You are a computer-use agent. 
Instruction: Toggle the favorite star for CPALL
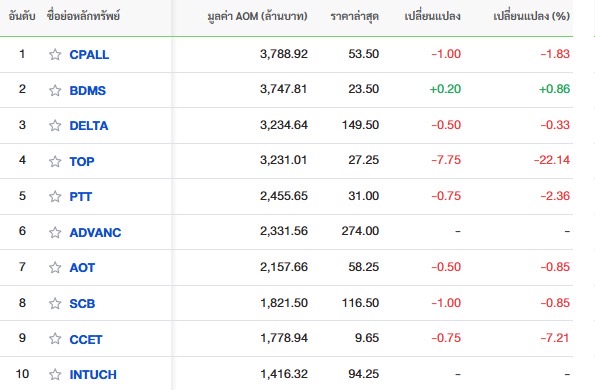(55, 55)
